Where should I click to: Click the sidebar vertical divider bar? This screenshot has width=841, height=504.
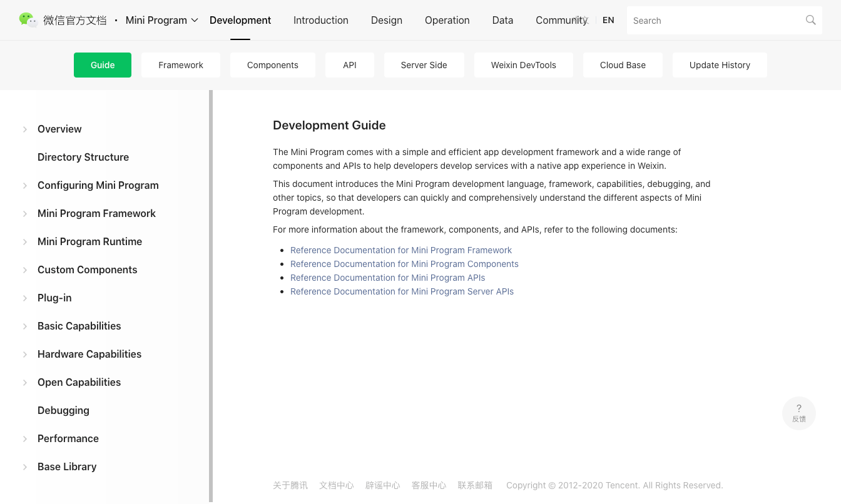click(x=211, y=295)
